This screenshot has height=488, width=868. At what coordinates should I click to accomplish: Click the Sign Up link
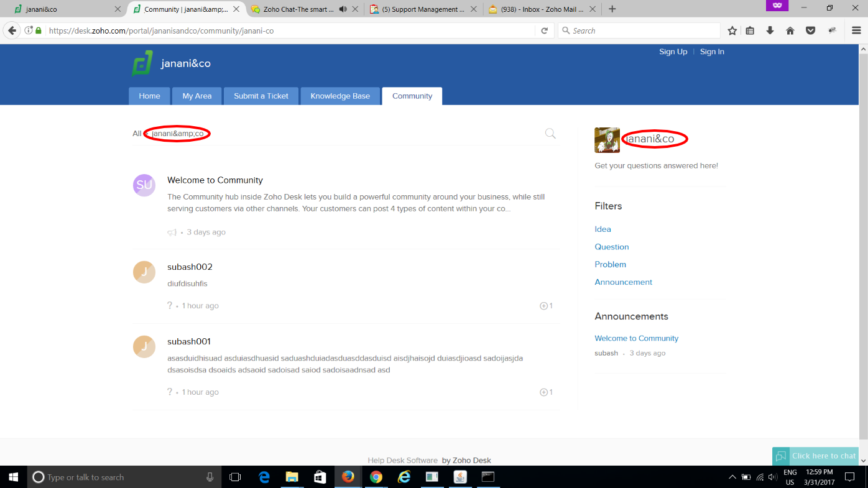pyautogui.click(x=673, y=52)
